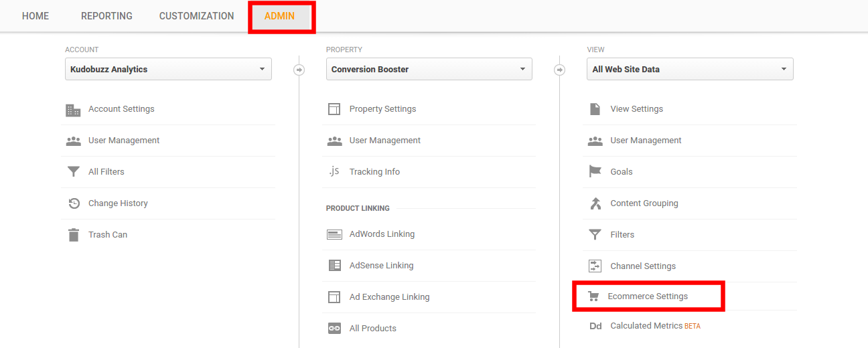Open Ecommerce Settings
Image resolution: width=868 pixels, height=348 pixels.
[648, 296]
